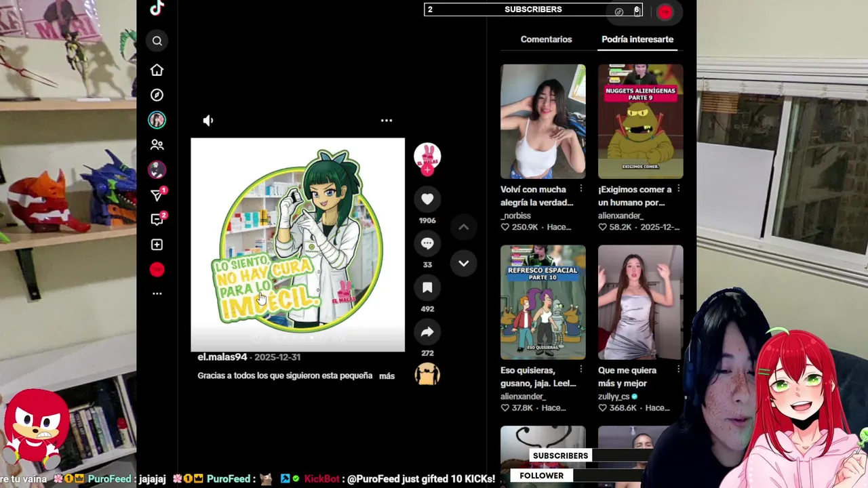Open the Refresco Espacial Parte 10 thumbnail
Viewport: 868px width, 488px height.
pos(542,302)
